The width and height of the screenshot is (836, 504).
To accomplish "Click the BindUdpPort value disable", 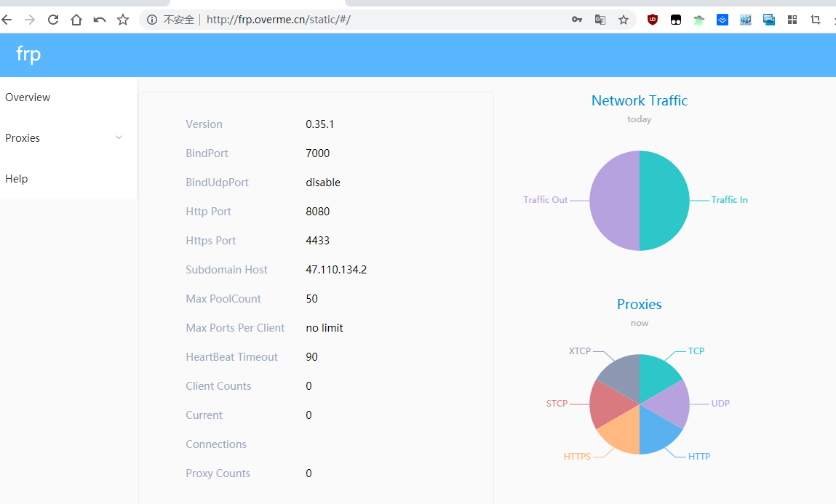I will pyautogui.click(x=323, y=183).
